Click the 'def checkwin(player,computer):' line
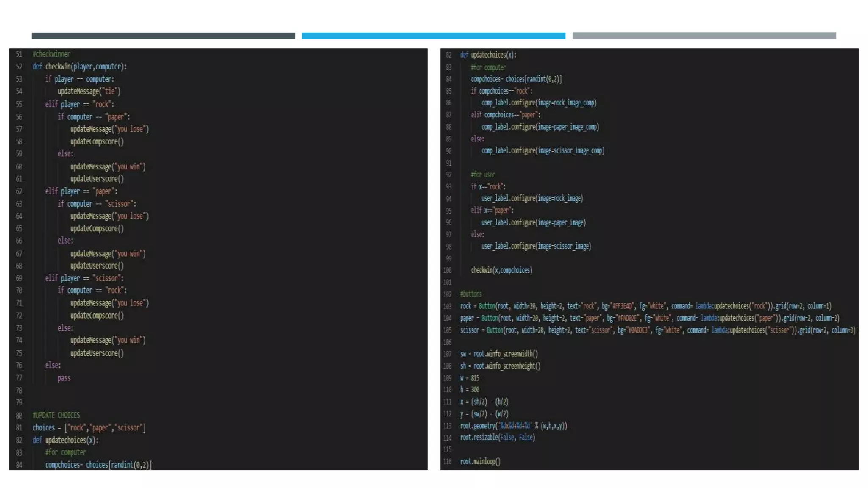Image resolution: width=868 pixels, height=488 pixels. 80,67
